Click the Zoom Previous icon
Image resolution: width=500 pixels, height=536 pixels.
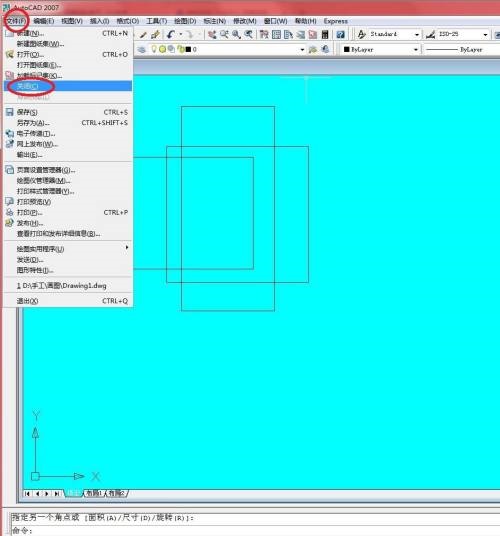click(248, 34)
